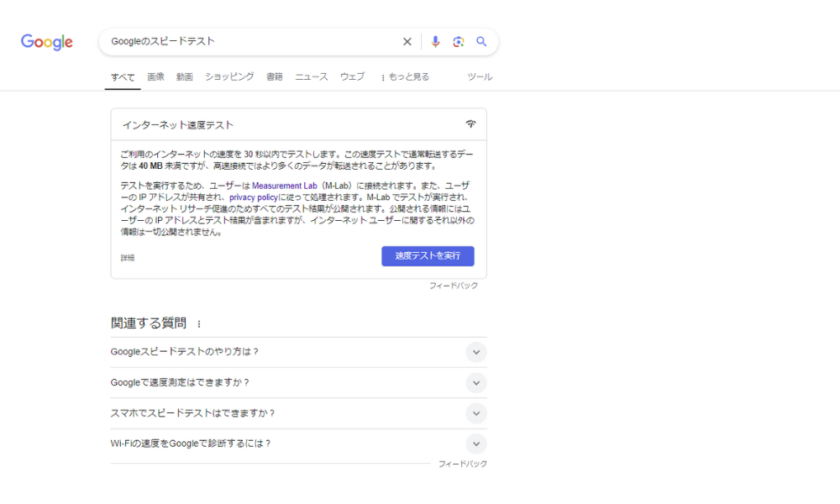This screenshot has height=504, width=840.
Task: Expand the question スマホでスピードテストはできますか？
Action: (x=298, y=413)
